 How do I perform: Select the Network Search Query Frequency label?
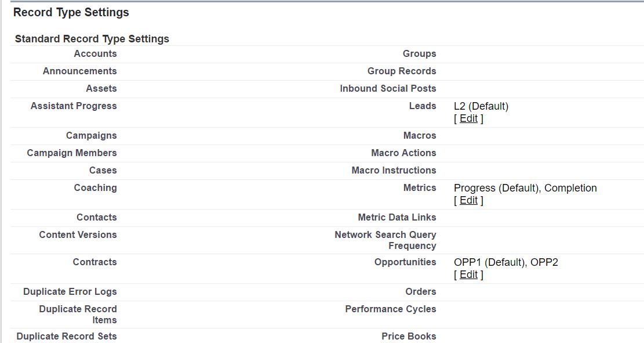(x=385, y=240)
